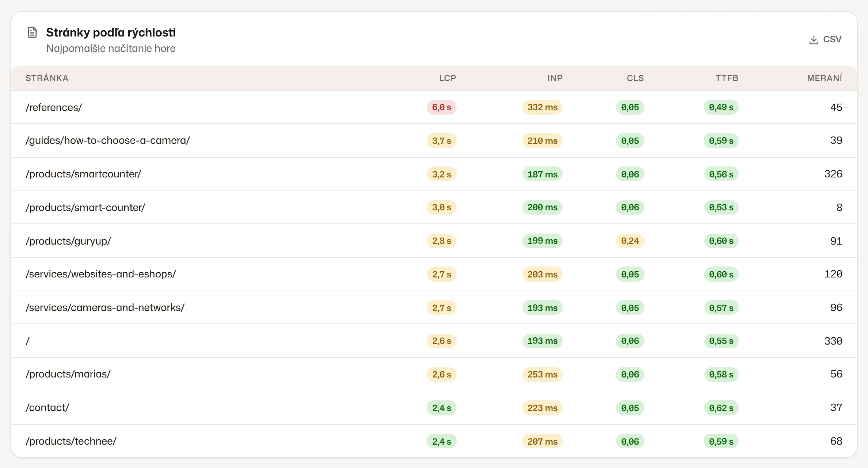Image resolution: width=868 pixels, height=468 pixels.
Task: Open the /products/technee/ page row
Action: (x=434, y=441)
